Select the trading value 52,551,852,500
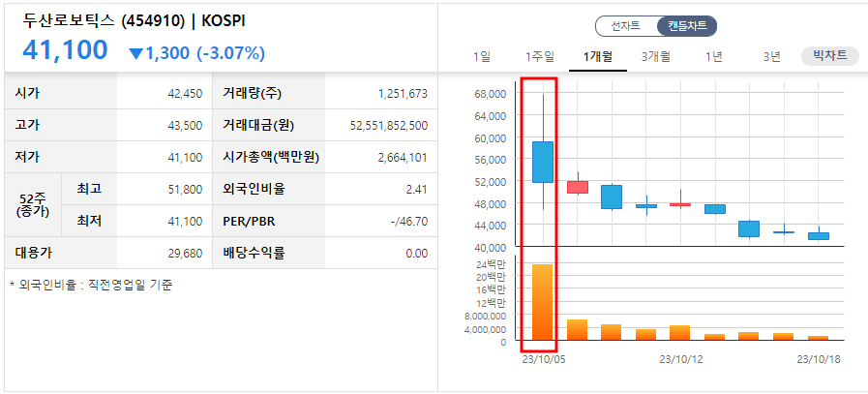The image size is (868, 394). pos(389,126)
